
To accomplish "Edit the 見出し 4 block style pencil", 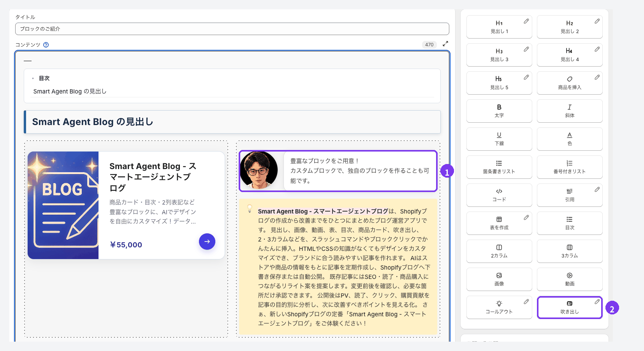I will click(x=597, y=49).
